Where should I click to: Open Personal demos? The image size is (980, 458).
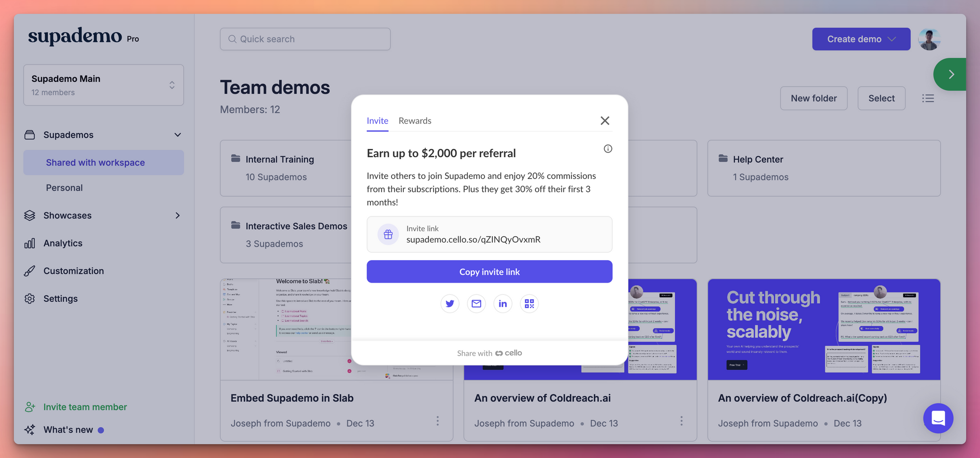point(64,188)
